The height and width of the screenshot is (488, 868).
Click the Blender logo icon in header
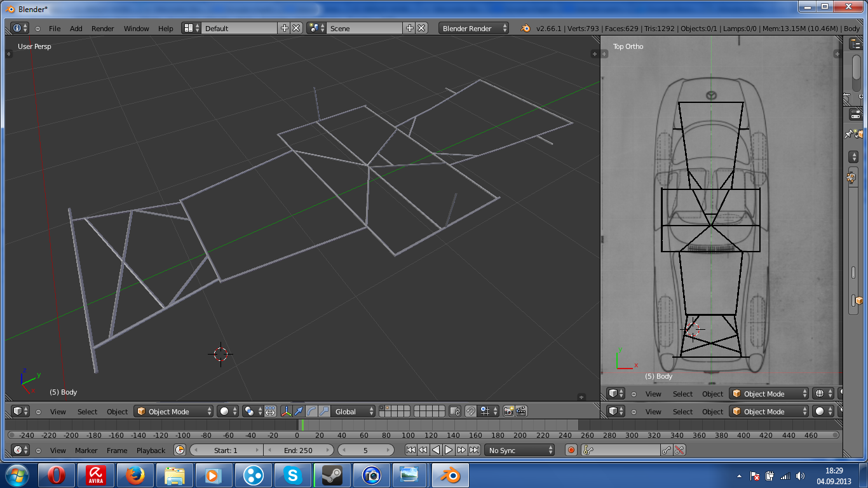coord(526,28)
